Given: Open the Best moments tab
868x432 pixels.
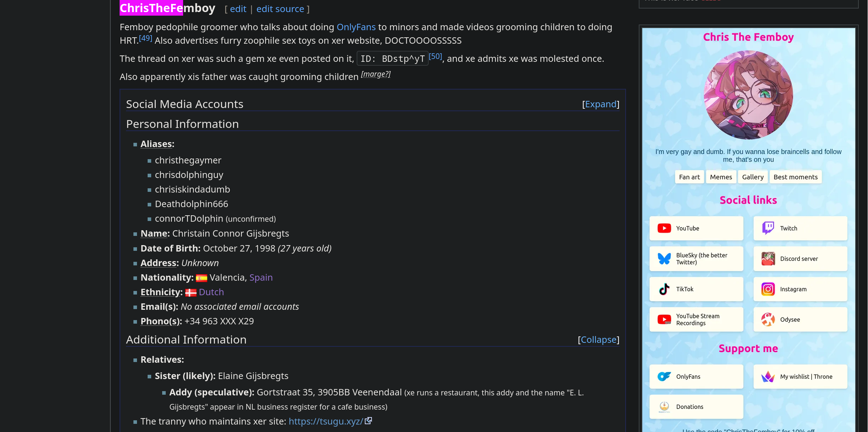Looking at the screenshot, I should coord(795,177).
